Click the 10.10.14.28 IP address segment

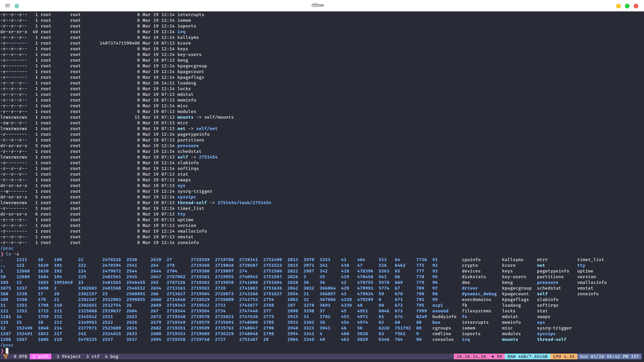(x=471, y=357)
